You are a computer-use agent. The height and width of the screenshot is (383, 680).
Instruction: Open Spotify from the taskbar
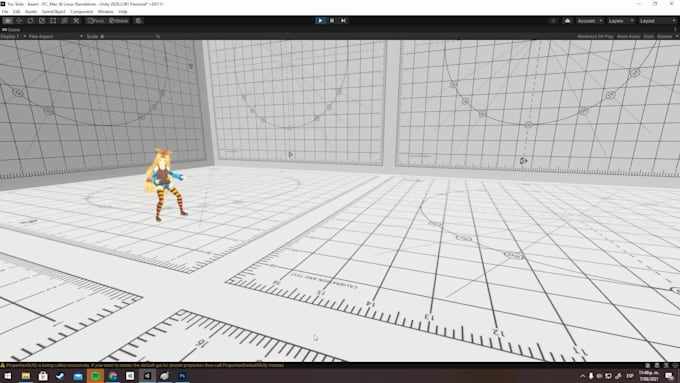[x=95, y=376]
